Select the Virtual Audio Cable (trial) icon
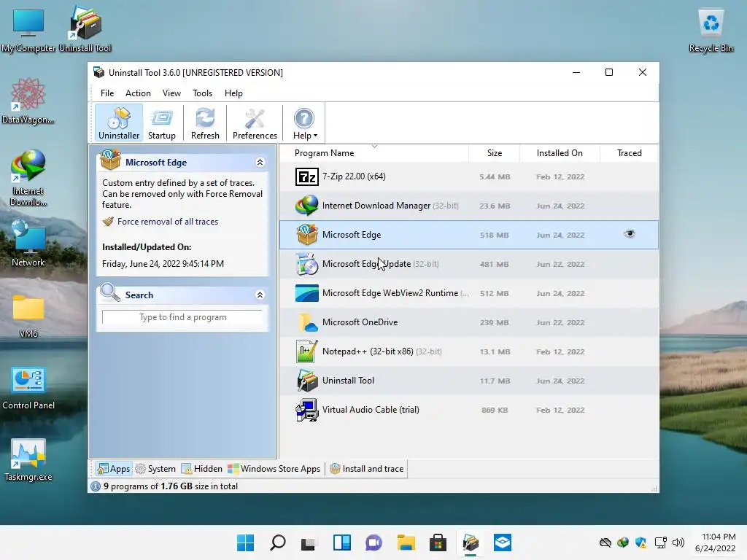Image resolution: width=747 pixels, height=560 pixels. click(x=307, y=410)
